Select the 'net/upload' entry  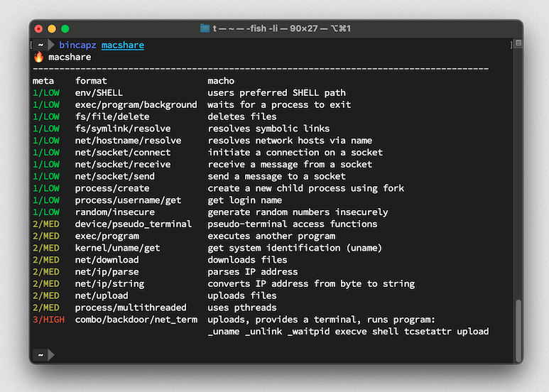pos(102,295)
